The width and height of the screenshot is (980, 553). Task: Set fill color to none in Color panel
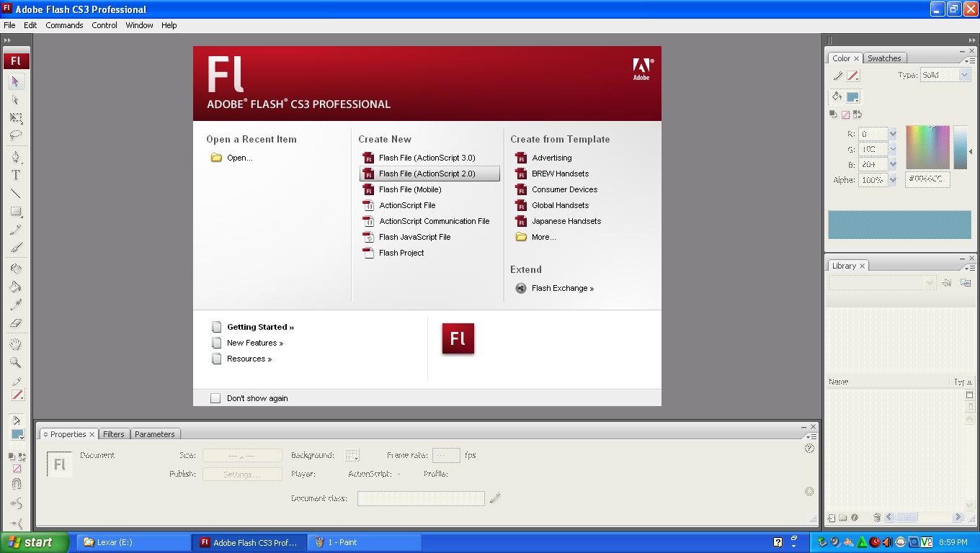tap(846, 114)
